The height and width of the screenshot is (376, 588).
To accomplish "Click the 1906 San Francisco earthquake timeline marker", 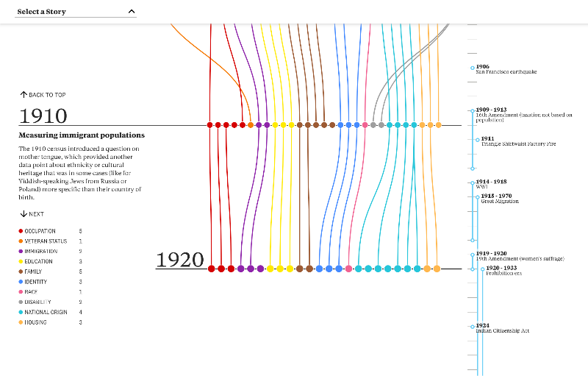I will (x=473, y=68).
